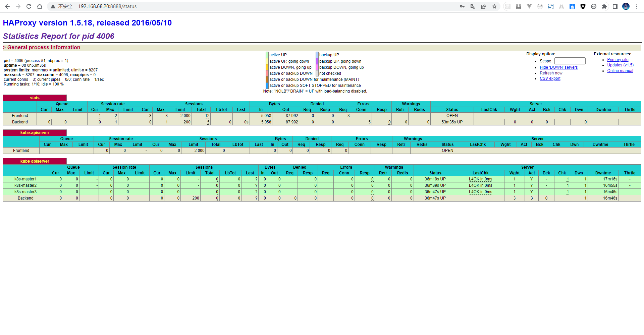This screenshot has width=644, height=335.
Task: Open the React Developer Tools extension
Action: click(508, 6)
